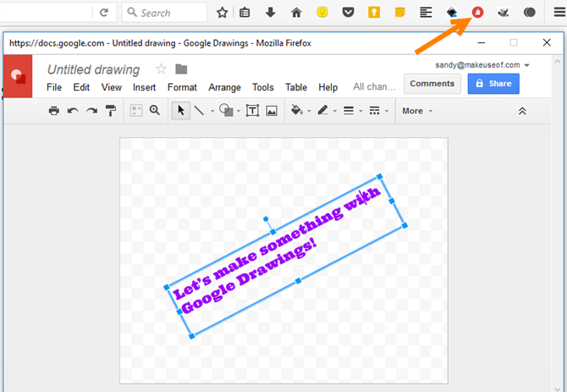Open the Line color pencil picker
Image resolution: width=567 pixels, height=392 pixels.
(326, 111)
